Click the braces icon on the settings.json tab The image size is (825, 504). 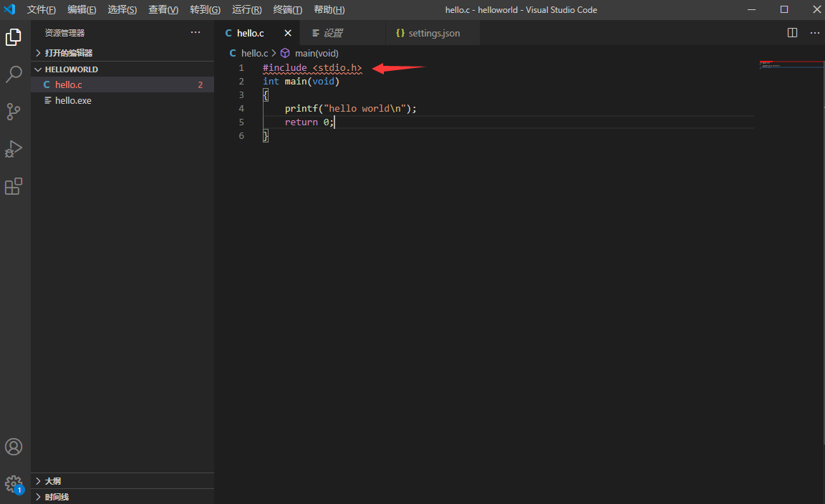(400, 33)
